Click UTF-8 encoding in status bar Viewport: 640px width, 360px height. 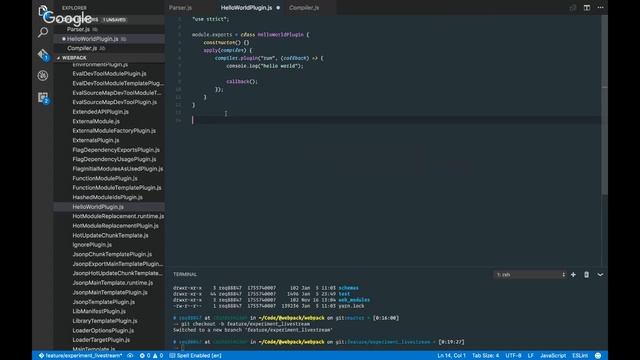(x=513, y=356)
